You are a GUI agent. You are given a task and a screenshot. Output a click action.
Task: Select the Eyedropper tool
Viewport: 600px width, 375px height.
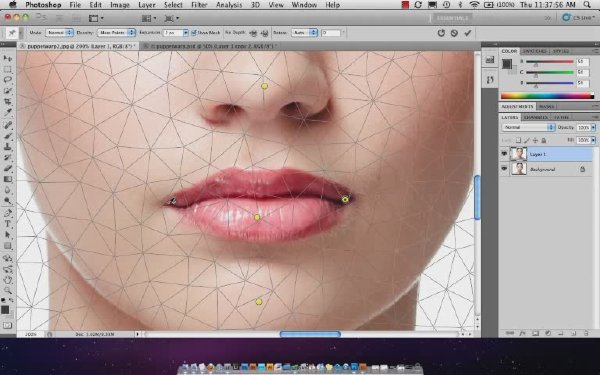pos(8,112)
